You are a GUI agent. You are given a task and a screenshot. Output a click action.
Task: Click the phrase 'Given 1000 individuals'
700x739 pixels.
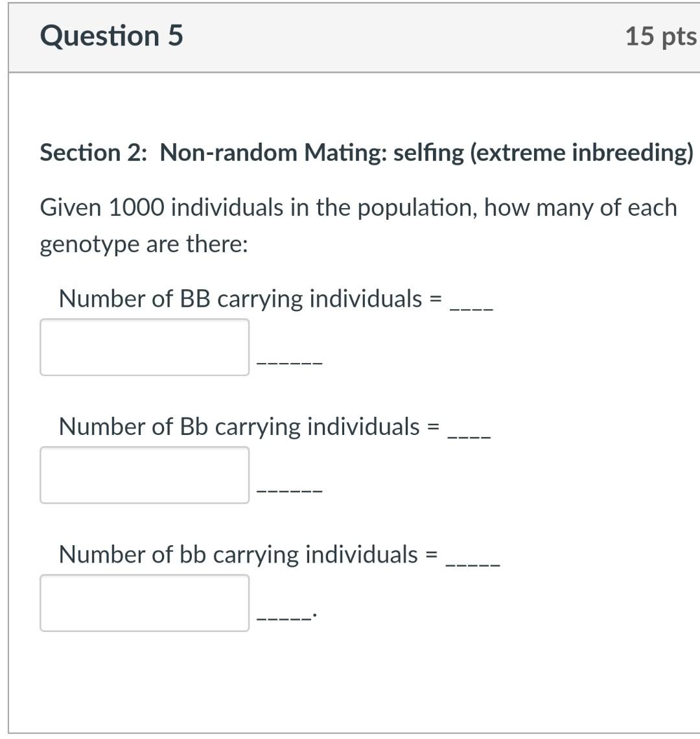[x=162, y=207]
